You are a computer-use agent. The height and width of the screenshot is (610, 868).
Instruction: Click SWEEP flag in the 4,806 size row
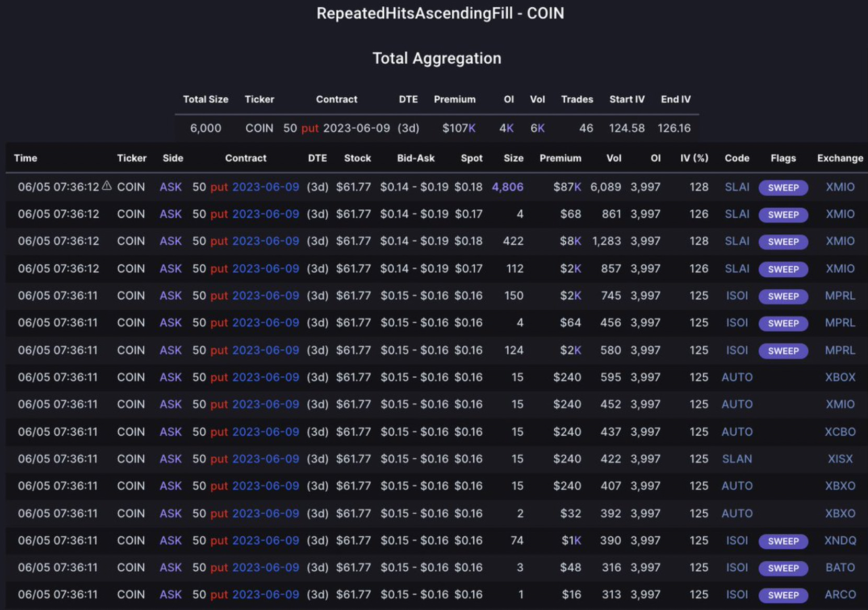coord(783,187)
